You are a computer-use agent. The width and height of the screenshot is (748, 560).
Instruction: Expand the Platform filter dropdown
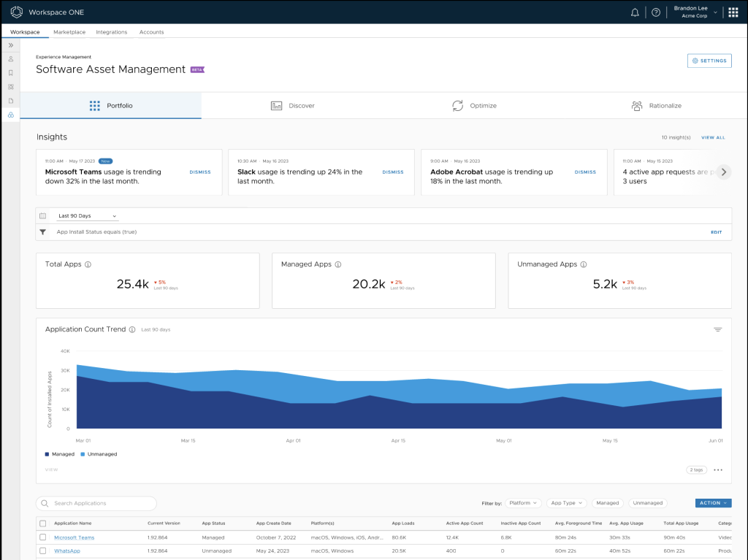pos(524,503)
